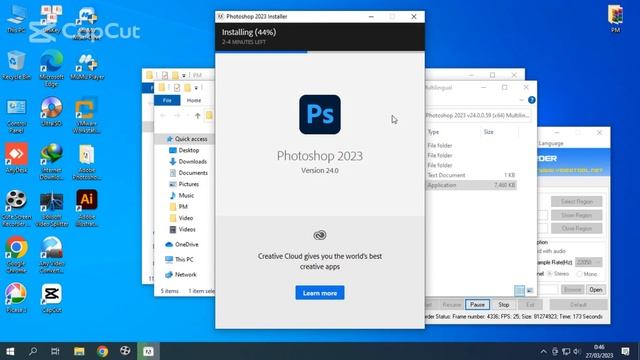The image size is (640, 360).
Task: Launch the Any Video Converter desktop shortcut
Action: click(x=51, y=255)
